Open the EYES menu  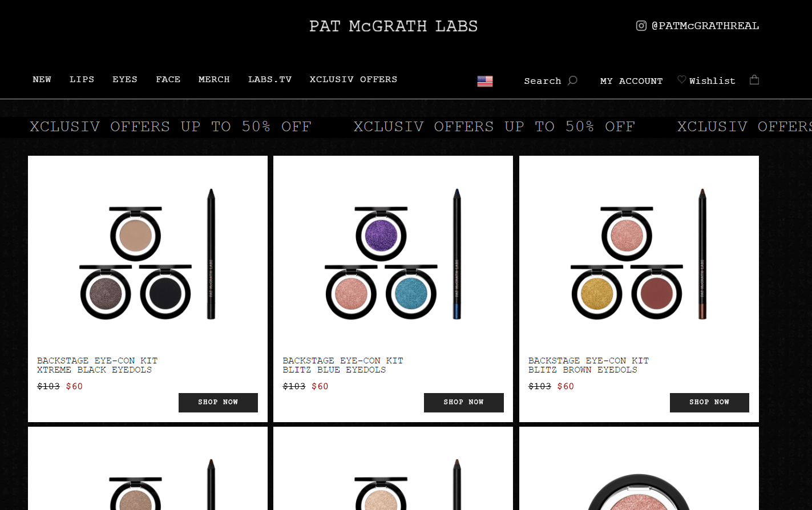(x=125, y=79)
